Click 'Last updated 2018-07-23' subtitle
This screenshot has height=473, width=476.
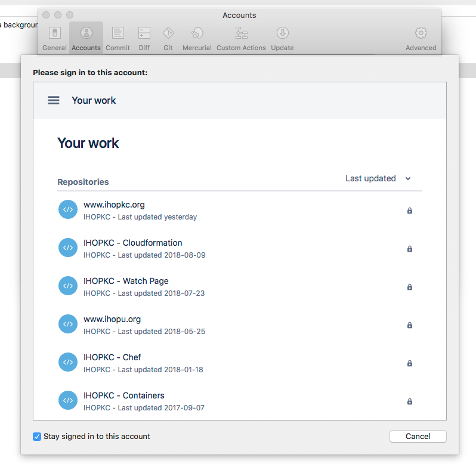pyautogui.click(x=161, y=293)
